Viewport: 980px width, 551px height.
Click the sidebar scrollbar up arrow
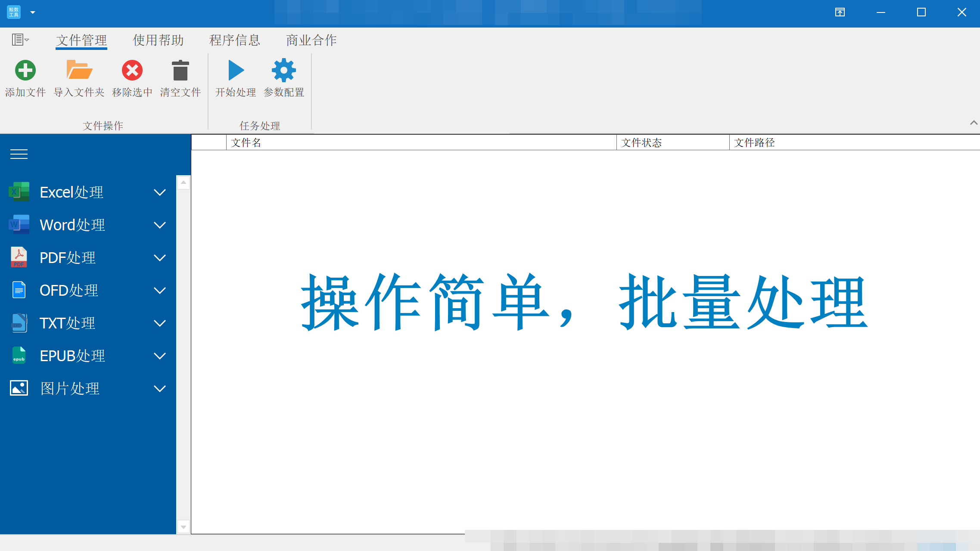click(184, 183)
